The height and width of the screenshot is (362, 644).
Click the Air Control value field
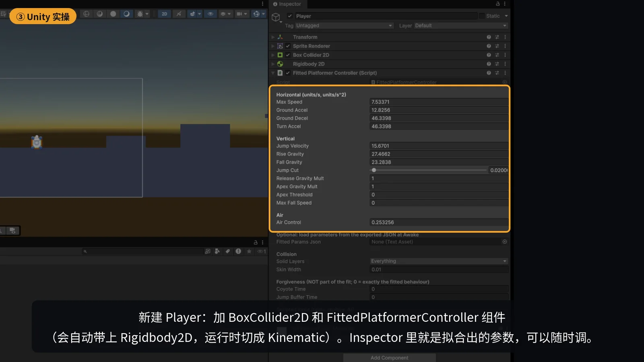point(439,222)
